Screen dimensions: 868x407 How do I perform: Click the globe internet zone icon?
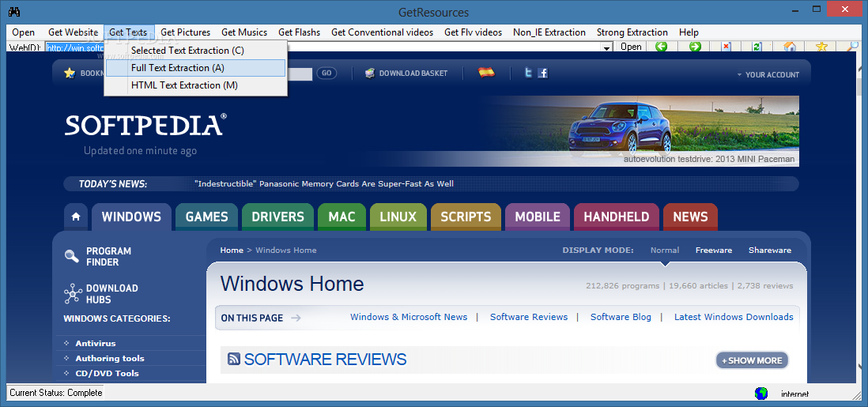tap(761, 393)
